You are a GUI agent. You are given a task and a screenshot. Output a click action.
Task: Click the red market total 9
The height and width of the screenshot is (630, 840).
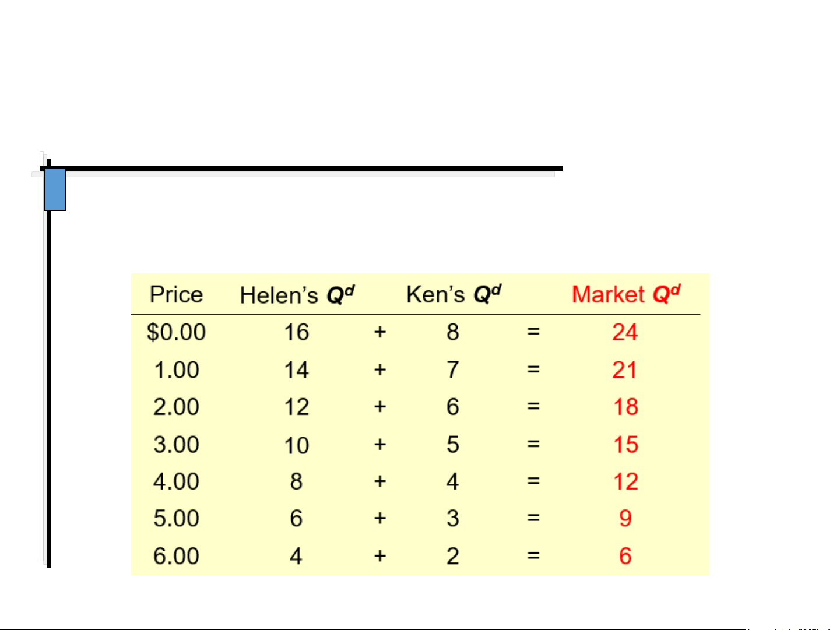coord(625,519)
